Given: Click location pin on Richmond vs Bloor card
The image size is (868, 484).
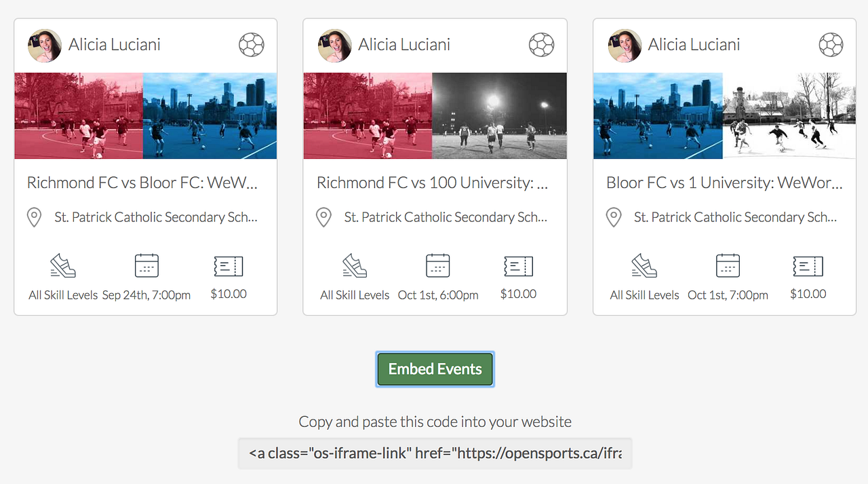Looking at the screenshot, I should 34,217.
